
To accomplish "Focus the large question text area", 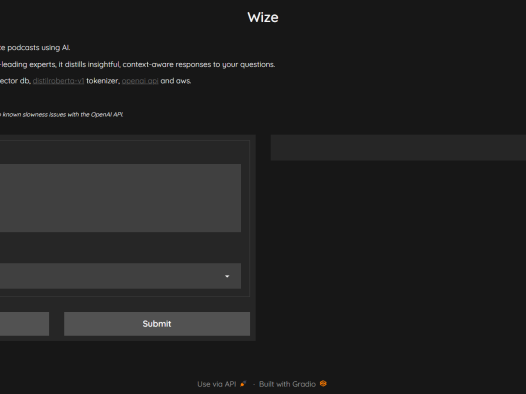I will (x=120, y=198).
